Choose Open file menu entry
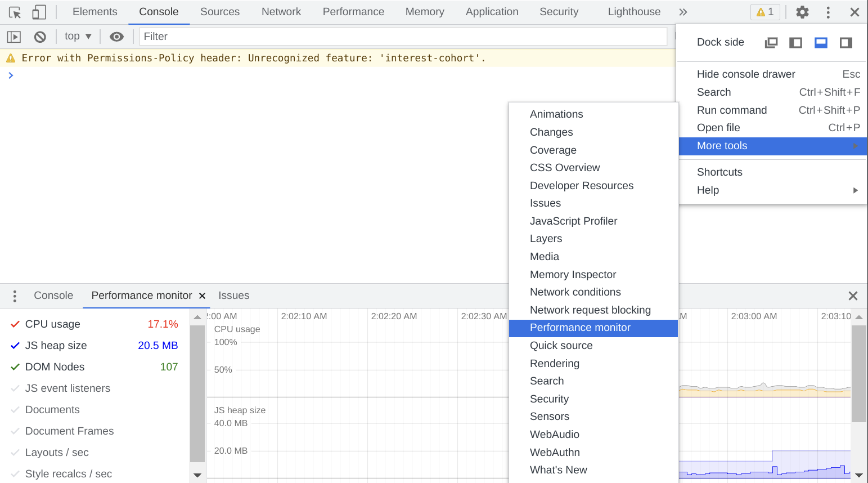The height and width of the screenshot is (483, 868). click(x=773, y=128)
